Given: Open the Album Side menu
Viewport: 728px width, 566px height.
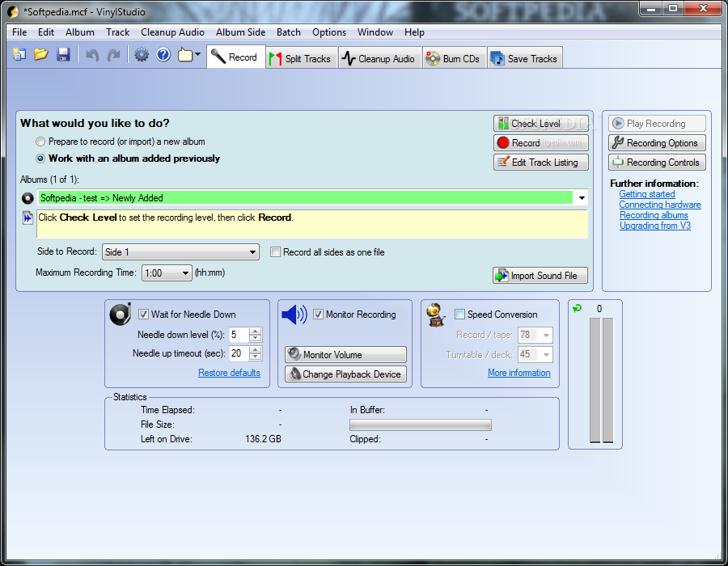Looking at the screenshot, I should [240, 32].
